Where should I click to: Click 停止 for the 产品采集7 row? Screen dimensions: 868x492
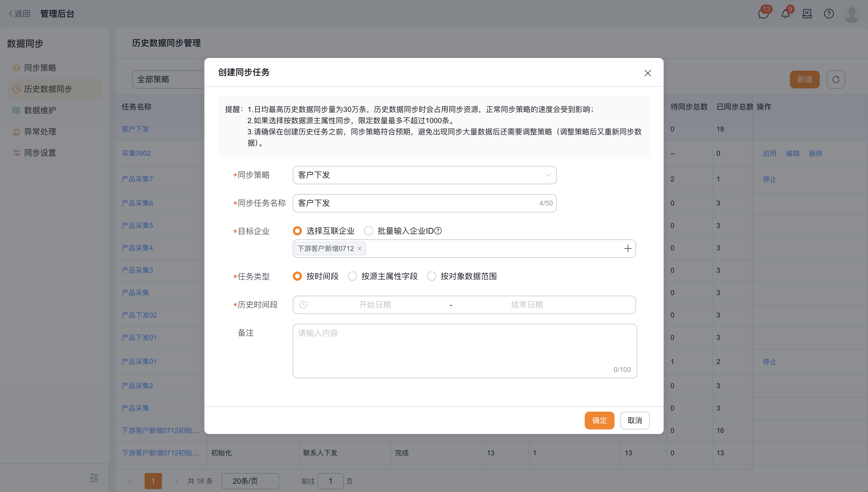point(769,179)
